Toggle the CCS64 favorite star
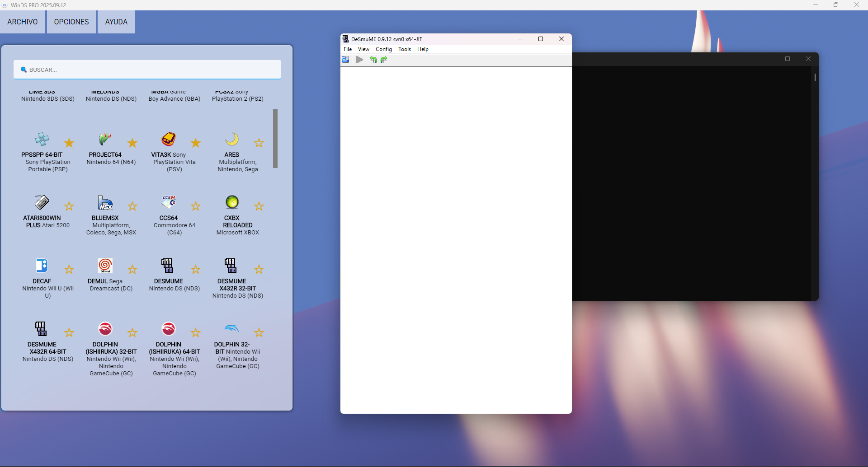This screenshot has height=467, width=868. (x=196, y=206)
